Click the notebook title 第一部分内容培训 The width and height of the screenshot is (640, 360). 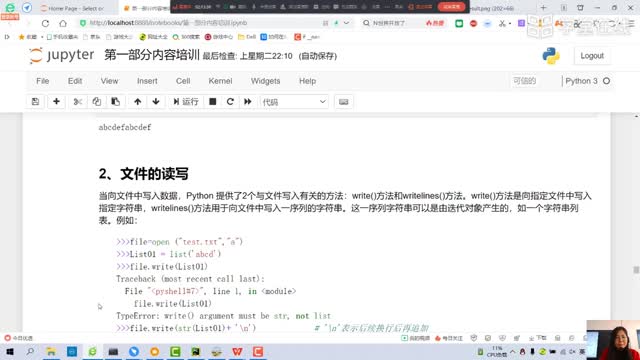pyautogui.click(x=152, y=55)
